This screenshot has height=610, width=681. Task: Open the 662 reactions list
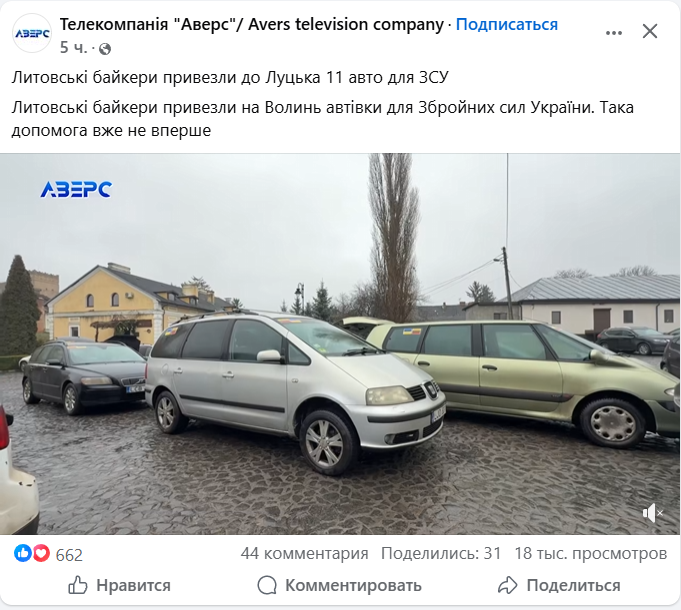pyautogui.click(x=69, y=554)
